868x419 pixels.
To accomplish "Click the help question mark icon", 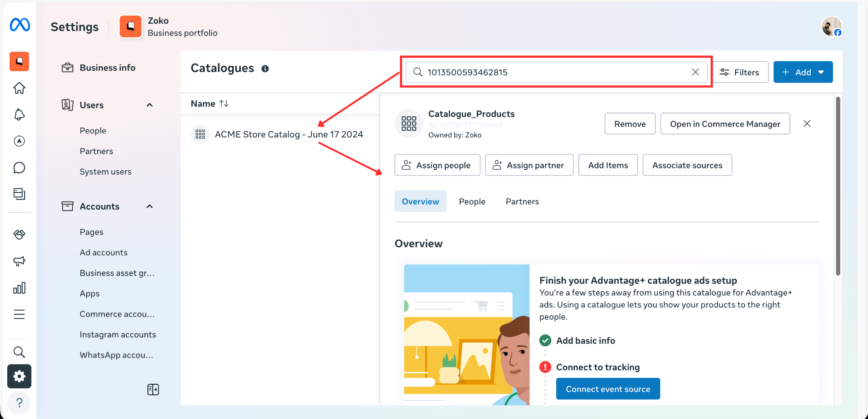I will click(x=19, y=403).
